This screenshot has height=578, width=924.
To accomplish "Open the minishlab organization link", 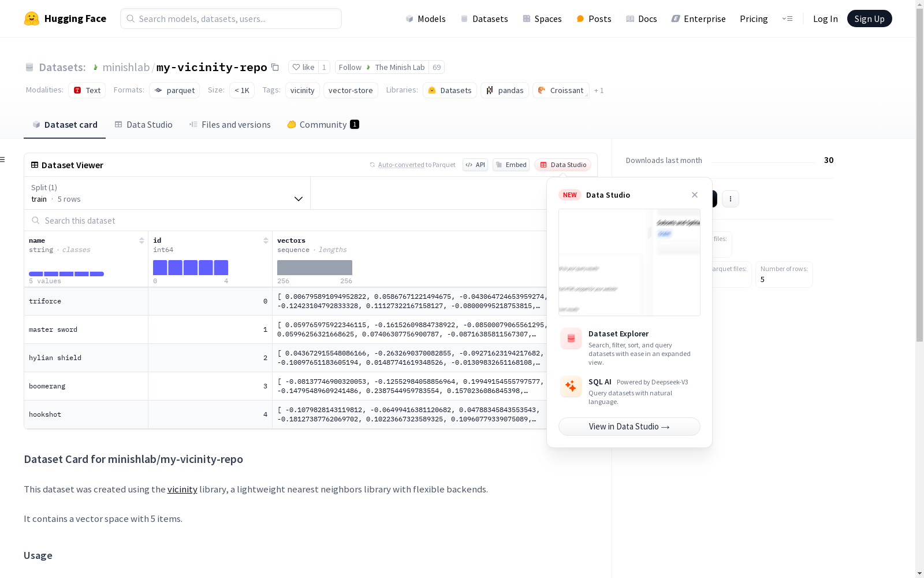I will [x=126, y=67].
